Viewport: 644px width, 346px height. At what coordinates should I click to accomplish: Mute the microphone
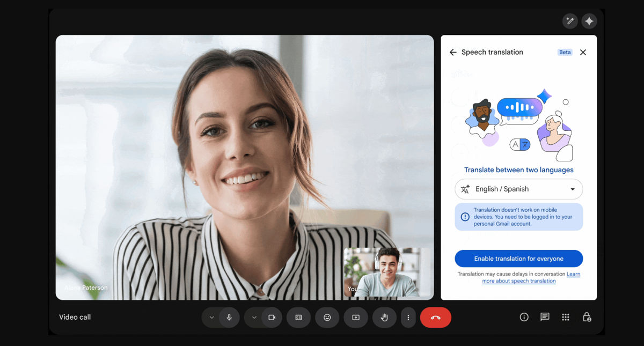[229, 318]
